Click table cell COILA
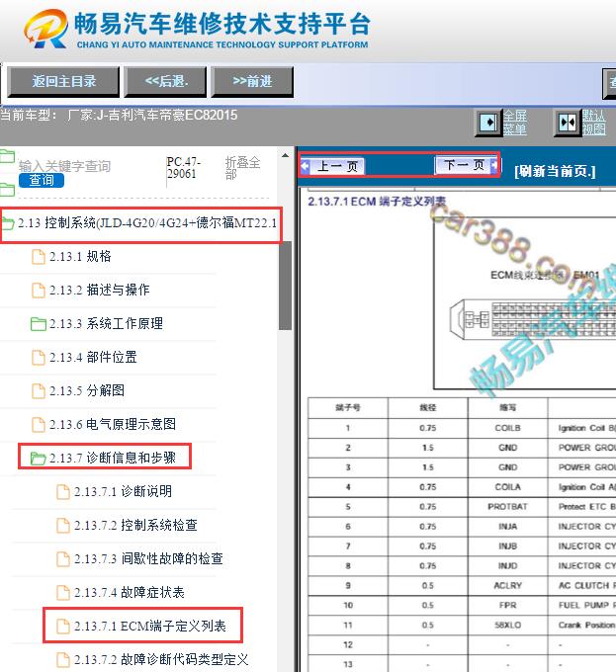The width and height of the screenshot is (616, 672). coord(507,487)
